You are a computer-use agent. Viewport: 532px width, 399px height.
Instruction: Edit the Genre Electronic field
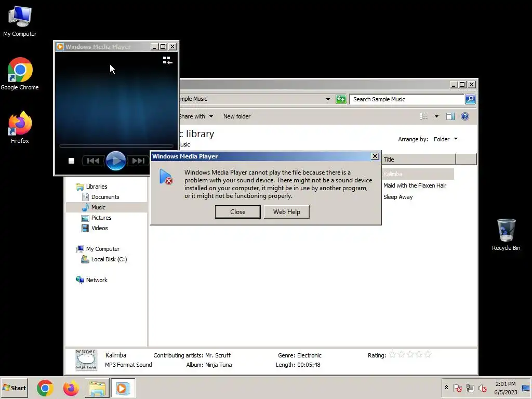tap(309, 355)
